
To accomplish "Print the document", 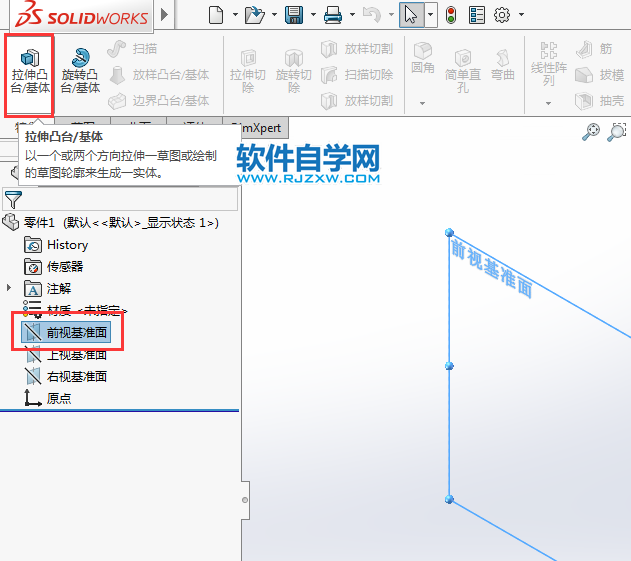I will (x=333, y=15).
